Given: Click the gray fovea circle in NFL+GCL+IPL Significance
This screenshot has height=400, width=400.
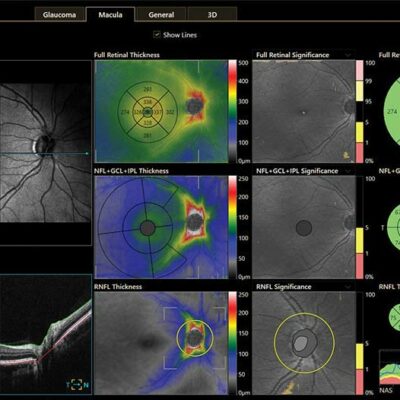Looking at the screenshot, I should click(x=304, y=228).
